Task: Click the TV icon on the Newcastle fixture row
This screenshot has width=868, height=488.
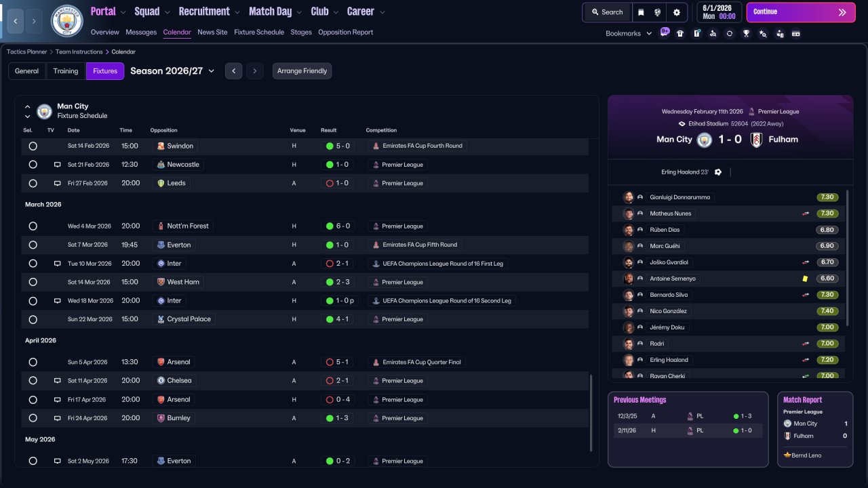Action: (58, 165)
